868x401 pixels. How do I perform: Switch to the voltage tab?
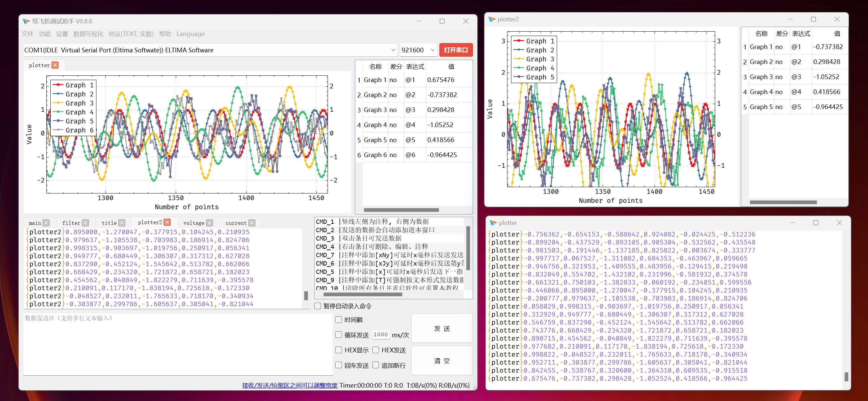point(194,223)
